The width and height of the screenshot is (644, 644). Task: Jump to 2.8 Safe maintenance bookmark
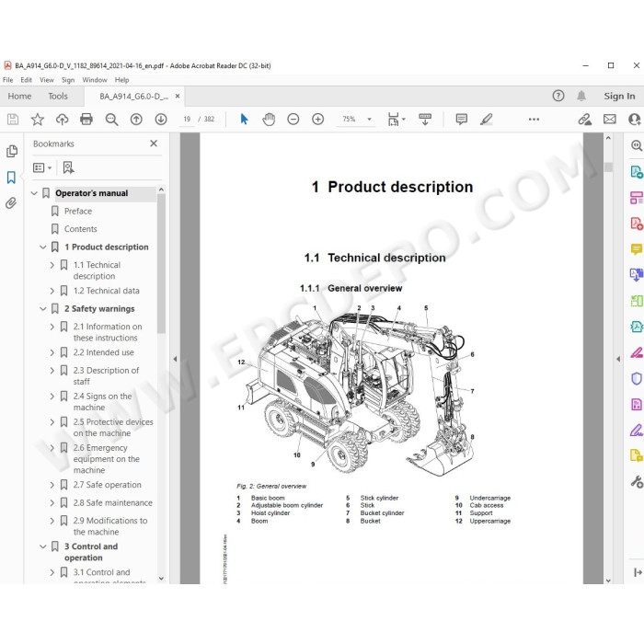pos(113,502)
